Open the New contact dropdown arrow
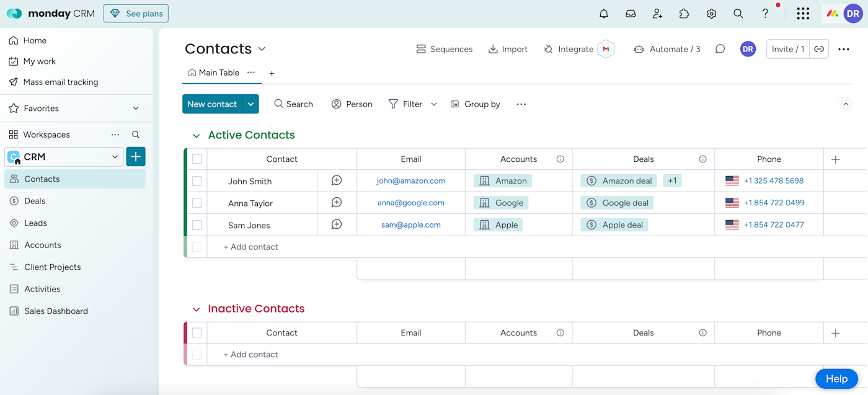 (250, 104)
